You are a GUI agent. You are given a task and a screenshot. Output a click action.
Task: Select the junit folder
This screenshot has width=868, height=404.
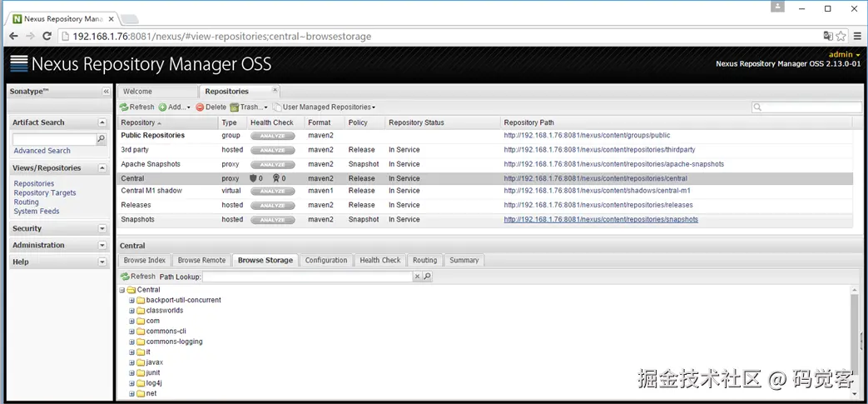coord(153,373)
